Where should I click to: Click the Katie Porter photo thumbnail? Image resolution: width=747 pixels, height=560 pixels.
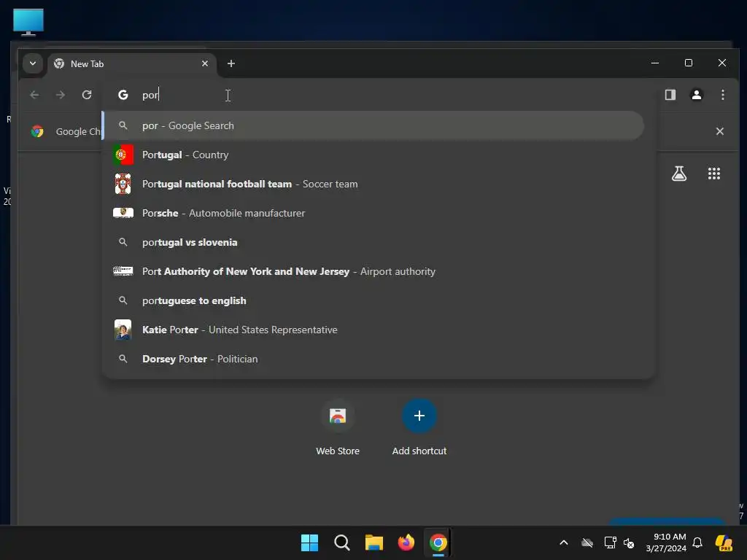coord(123,330)
